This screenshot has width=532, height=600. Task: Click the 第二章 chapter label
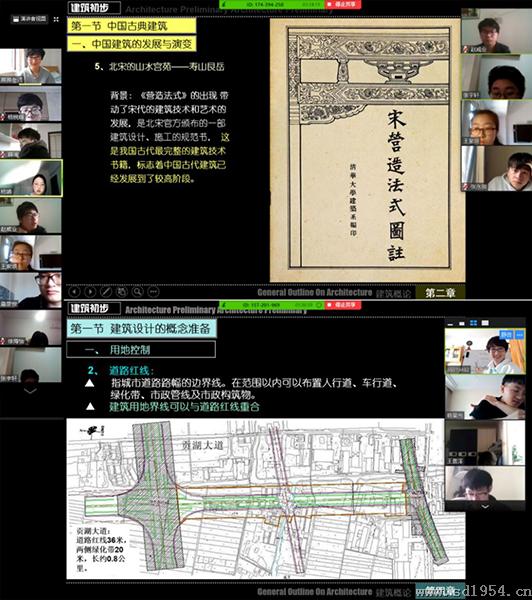pyautogui.click(x=440, y=292)
